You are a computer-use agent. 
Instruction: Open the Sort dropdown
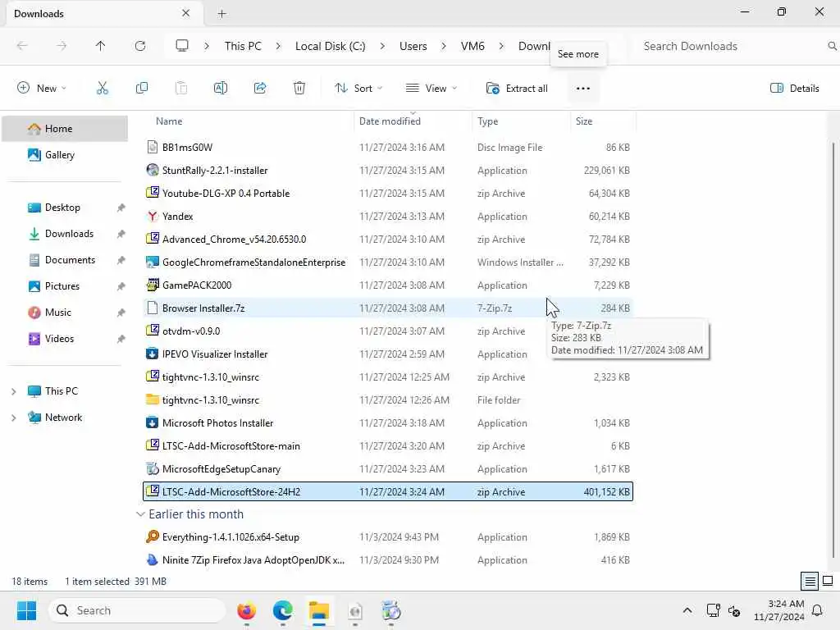[358, 89]
